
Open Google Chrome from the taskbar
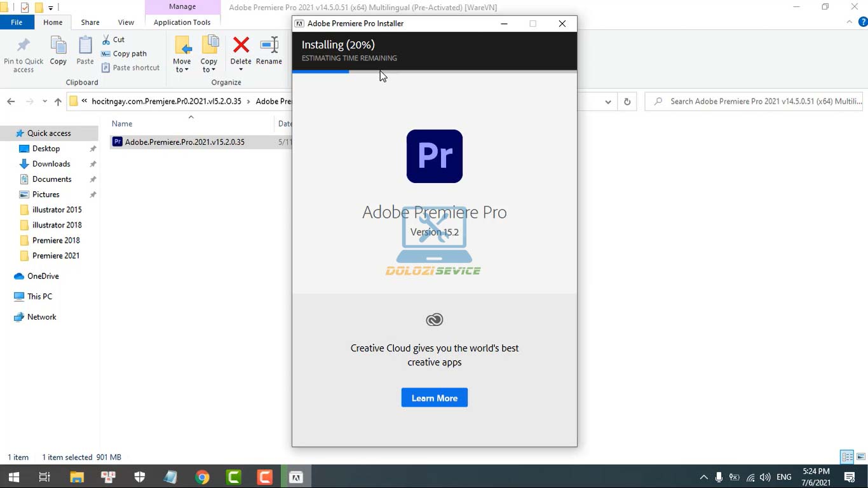pyautogui.click(x=202, y=477)
